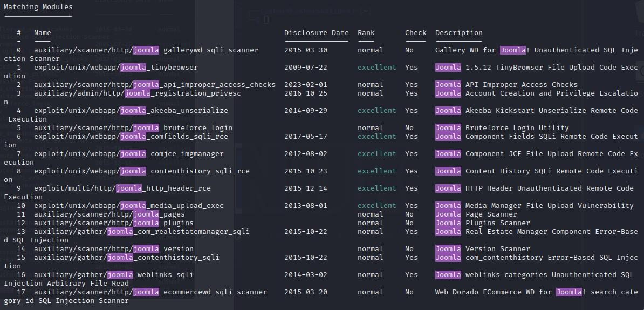Click disclosure date 2023-02-01
644x310 pixels.
tap(306, 85)
